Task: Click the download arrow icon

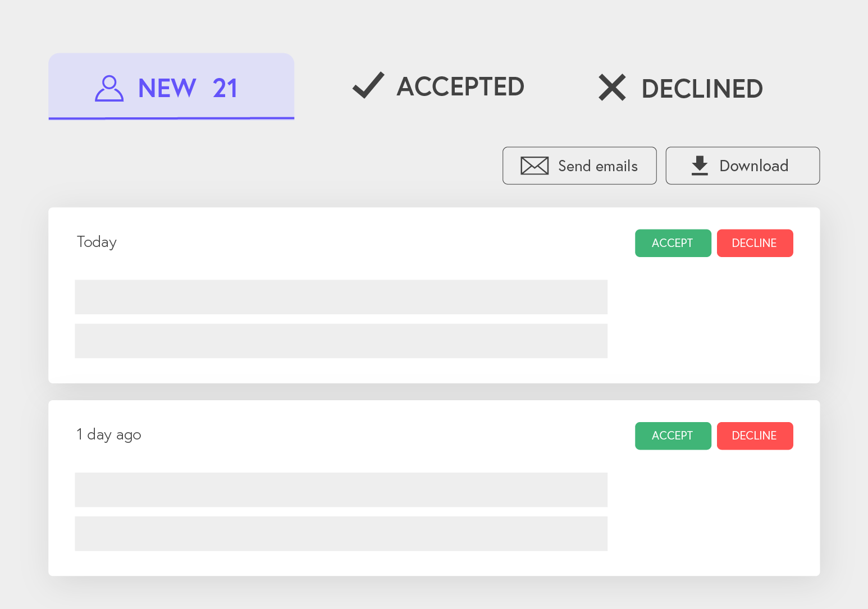Action: click(700, 166)
